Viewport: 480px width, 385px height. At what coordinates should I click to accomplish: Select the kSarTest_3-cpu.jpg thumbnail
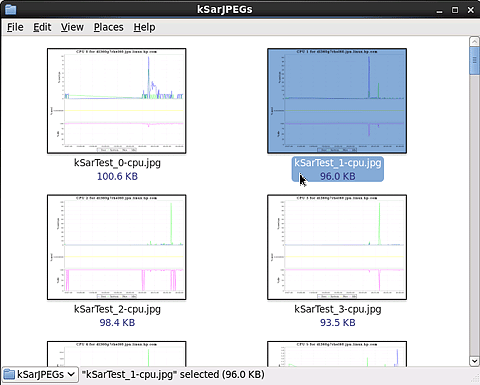pos(337,247)
